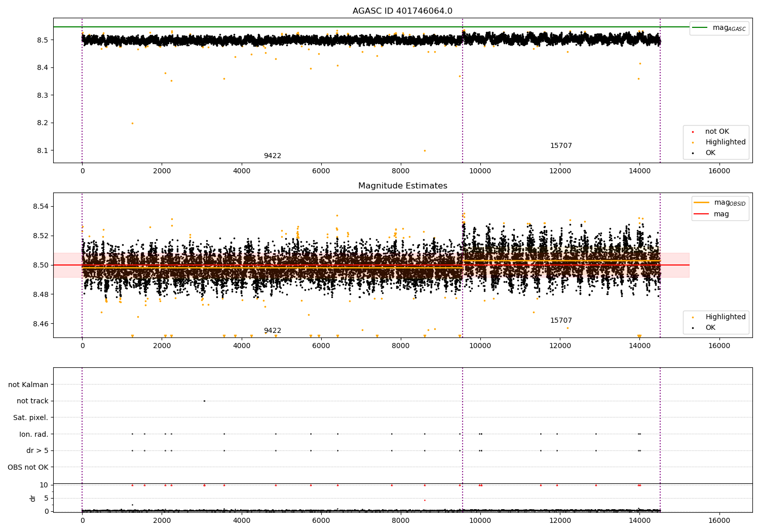760x532 pixels.
Task: Click Highlighted in the Magnitude Estimates legend
Action: click(725, 317)
